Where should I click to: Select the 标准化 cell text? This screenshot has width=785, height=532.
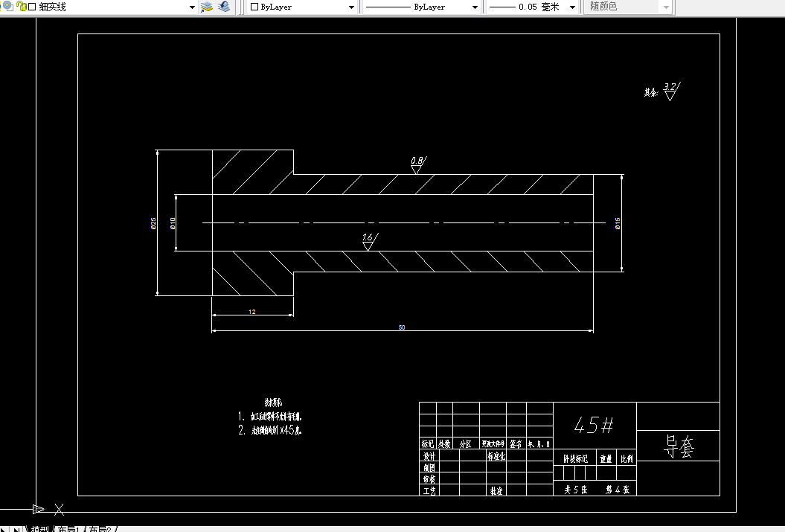coord(496,456)
